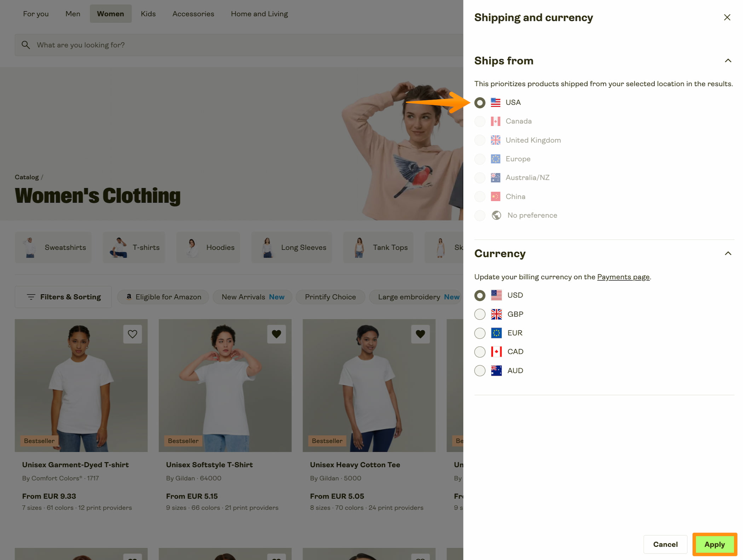743x560 pixels.
Task: Click the Amazon logo in Eligible chip
Action: pos(129,297)
